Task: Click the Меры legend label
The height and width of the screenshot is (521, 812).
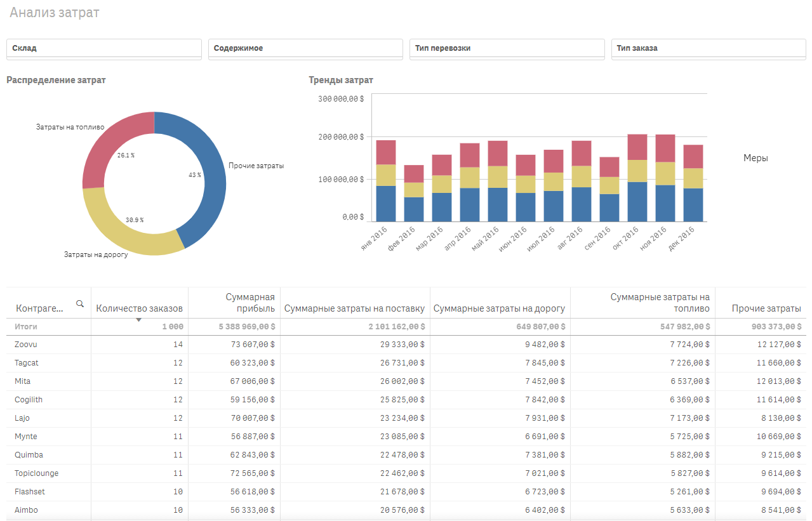Action: click(755, 158)
